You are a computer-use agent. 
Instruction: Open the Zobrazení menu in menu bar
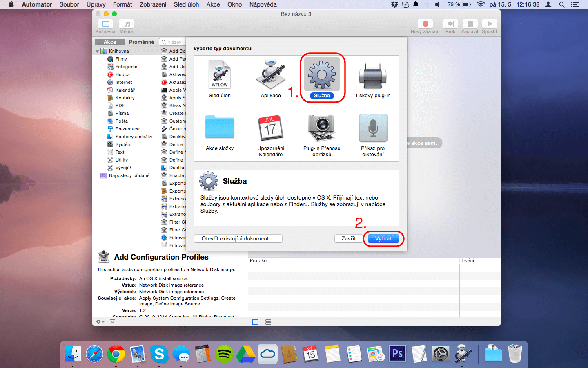pyautogui.click(x=153, y=4)
